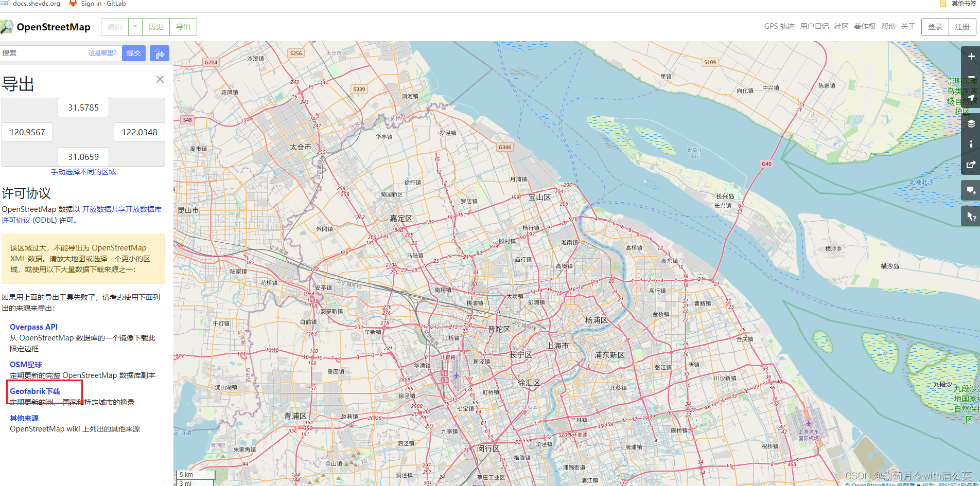Open the 帮助 help menu

888,26
